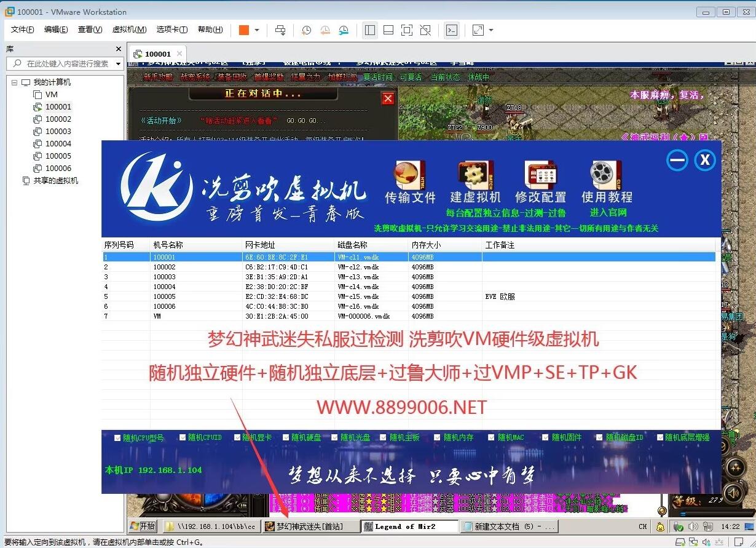The height and width of the screenshot is (548, 756).
Task: Select table row with VM-cl5.vmdk disk
Action: pyautogui.click(x=409, y=296)
